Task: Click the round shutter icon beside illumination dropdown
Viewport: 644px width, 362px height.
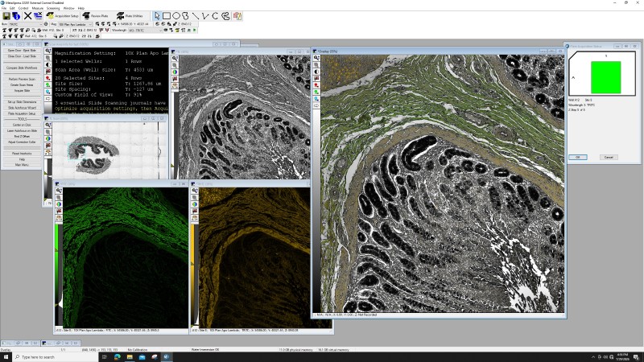Action: 46,24
